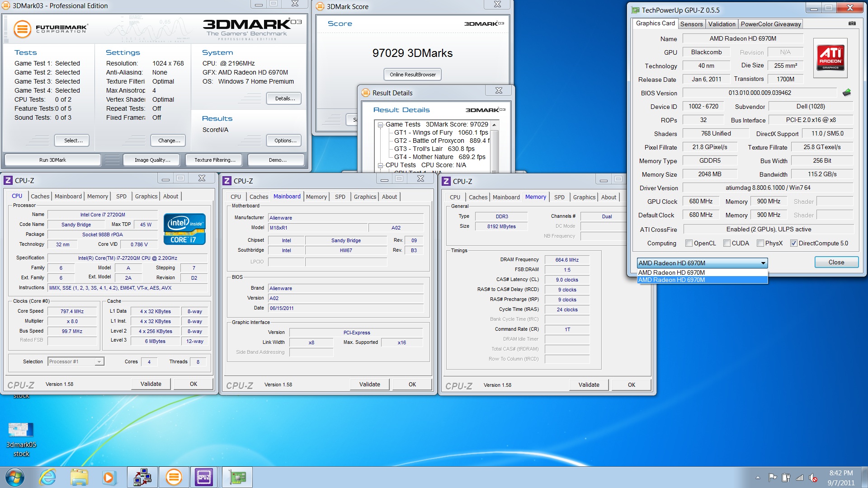Viewport: 868px width, 488px height.
Task: Click the Texture Filtering button
Action: 215,160
